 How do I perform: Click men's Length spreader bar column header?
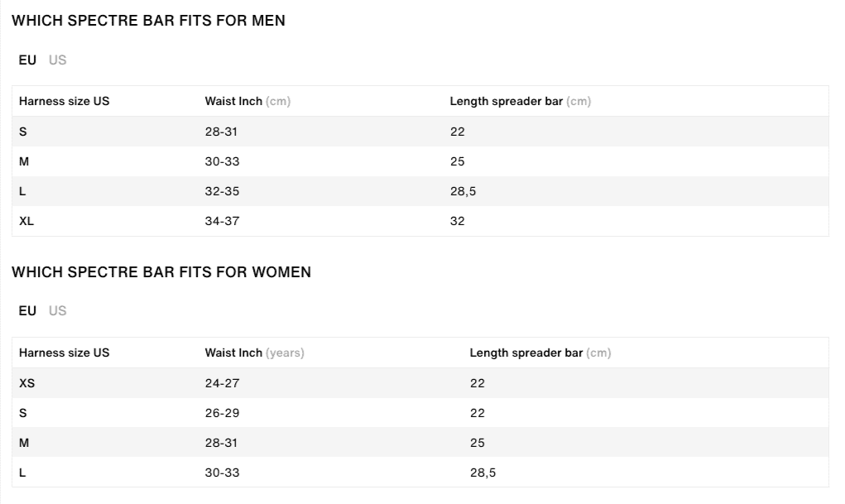pos(521,101)
